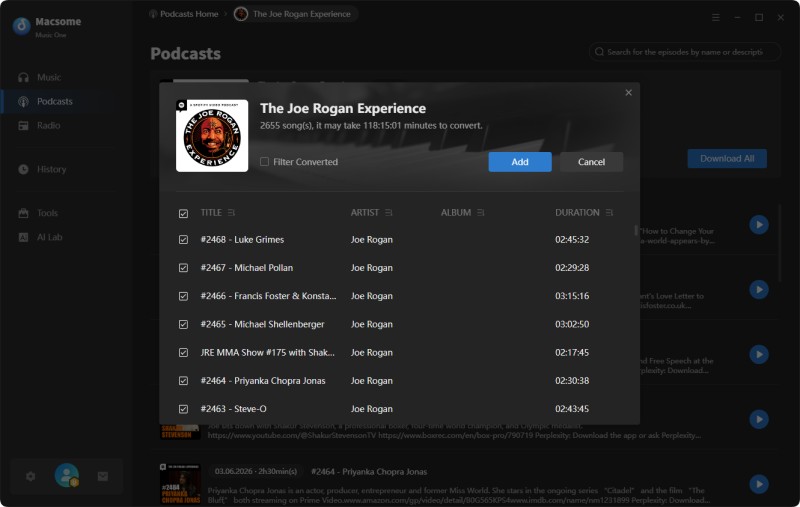Sort by the TITLE column icon
This screenshot has width=800, height=507.
[232, 213]
